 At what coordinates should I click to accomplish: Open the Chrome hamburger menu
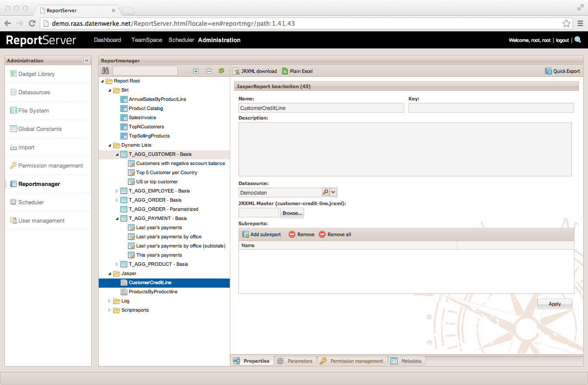pos(580,23)
